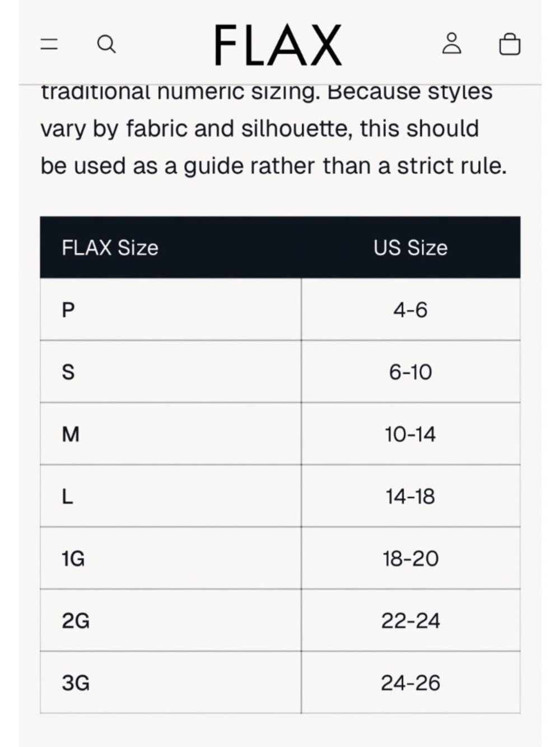Click the 2G size row label

click(76, 620)
